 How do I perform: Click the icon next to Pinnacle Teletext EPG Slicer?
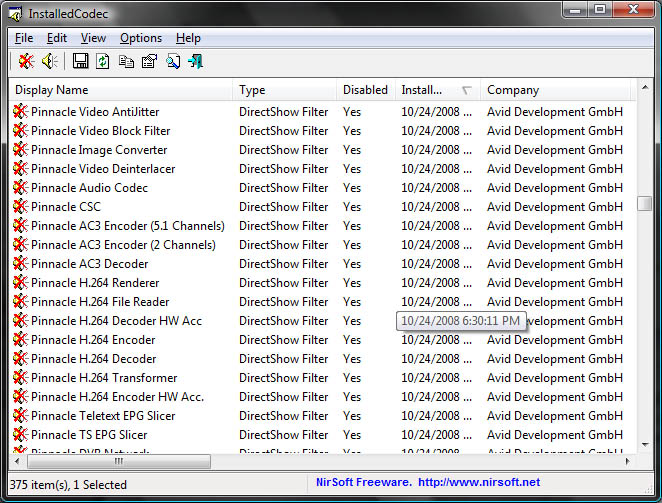click(20, 416)
